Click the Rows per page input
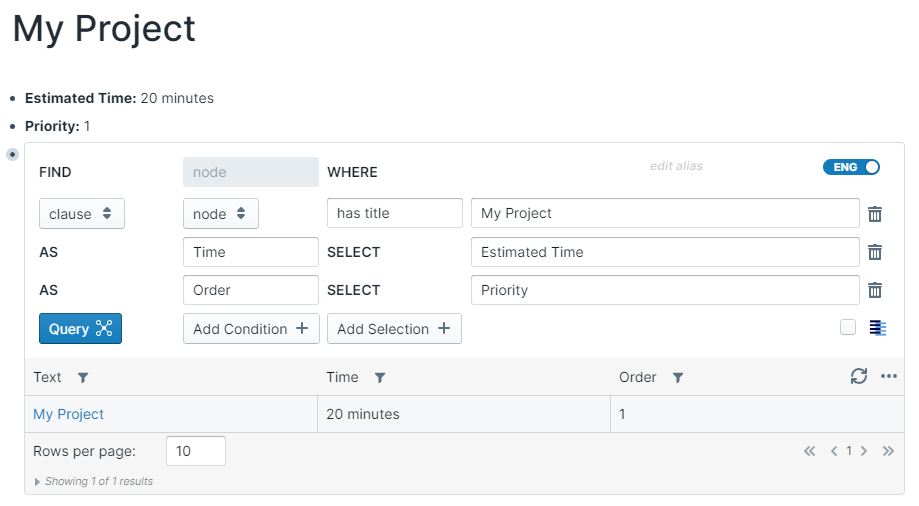Image resolution: width=919 pixels, height=506 pixels. pyautogui.click(x=195, y=451)
